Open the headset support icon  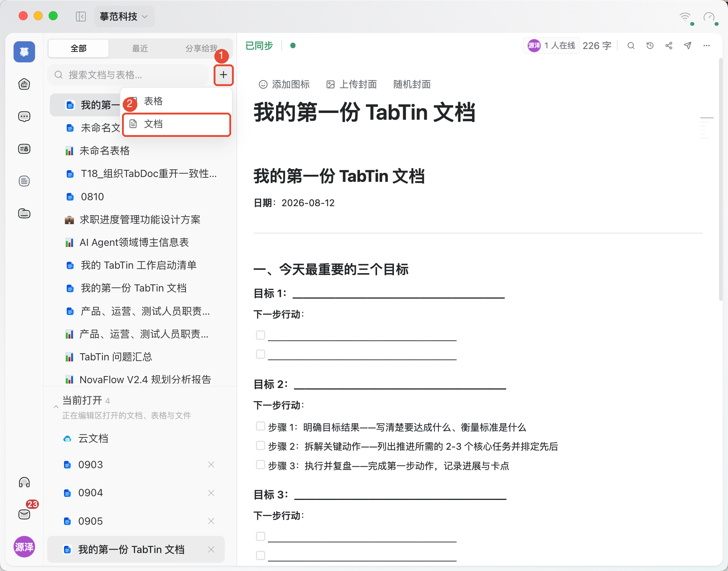coord(24,482)
